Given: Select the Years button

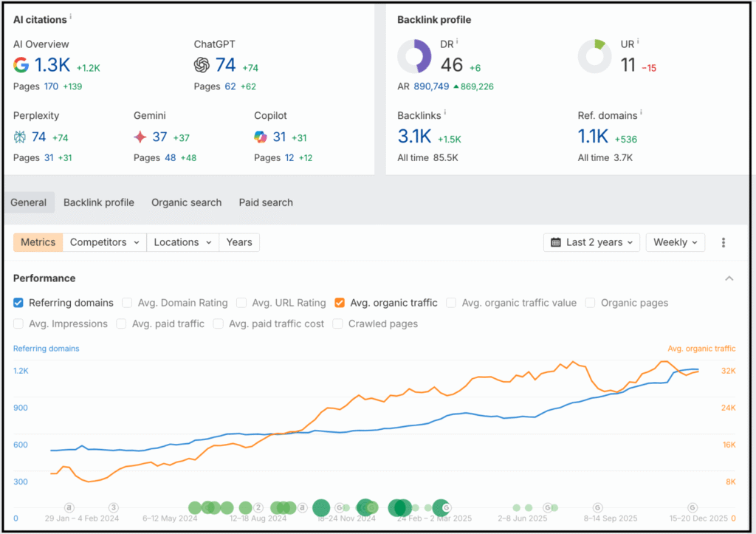Looking at the screenshot, I should click(238, 242).
